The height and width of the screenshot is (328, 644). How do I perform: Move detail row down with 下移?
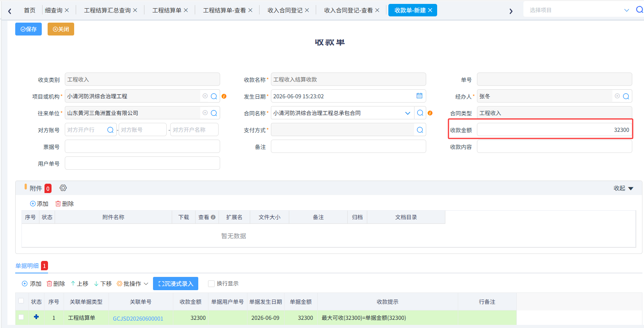coord(103,284)
